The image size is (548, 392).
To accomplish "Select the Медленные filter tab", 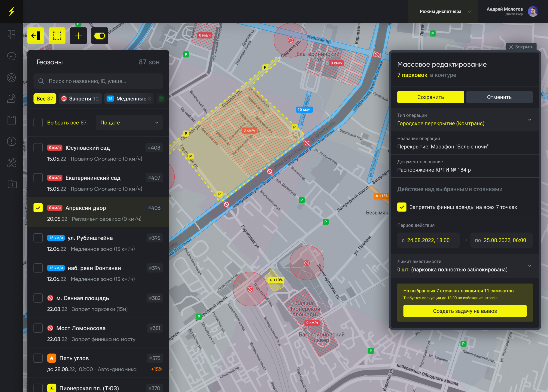I will pyautogui.click(x=129, y=98).
